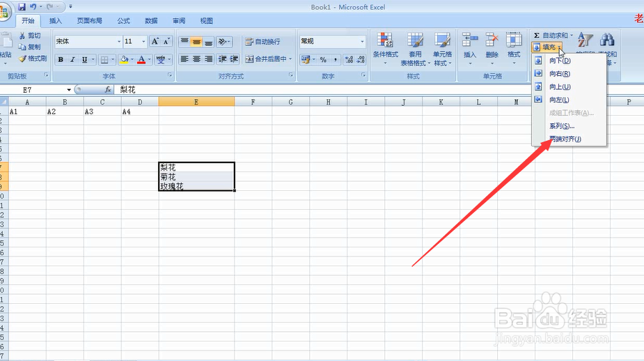
Task: Click the increase indent icon
Action: point(234,59)
